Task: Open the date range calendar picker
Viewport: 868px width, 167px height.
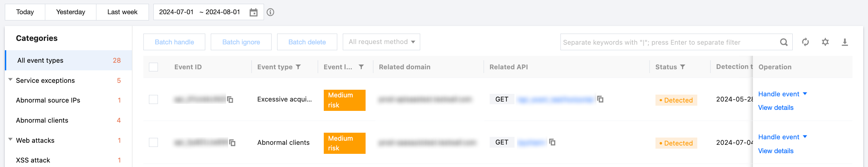Action: click(254, 12)
